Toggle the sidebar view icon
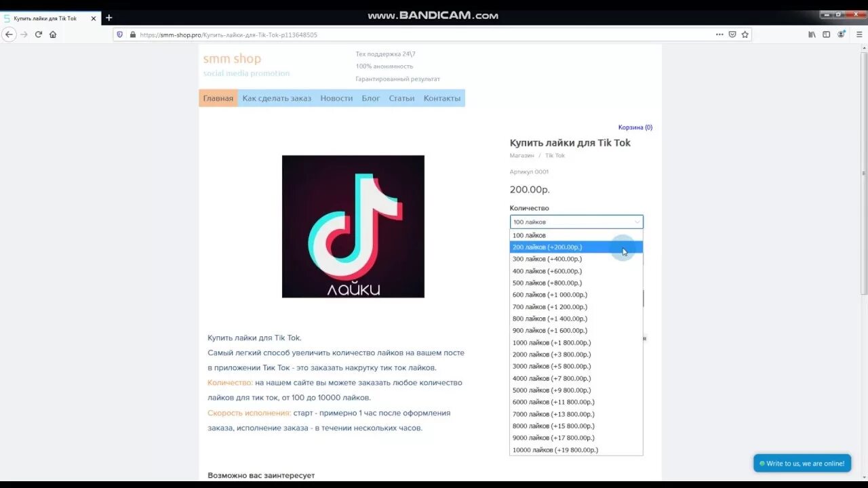 pyautogui.click(x=826, y=35)
